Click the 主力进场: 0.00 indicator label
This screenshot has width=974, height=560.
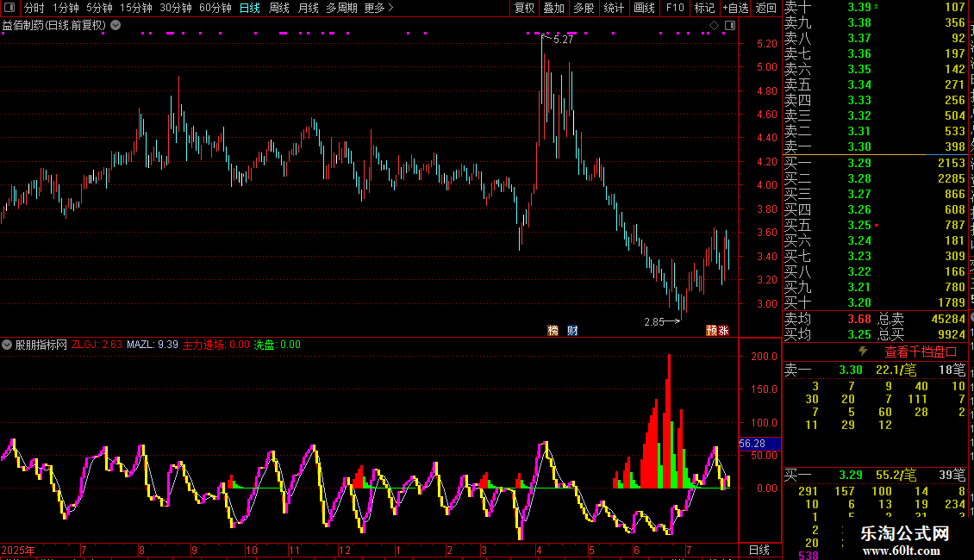[216, 345]
